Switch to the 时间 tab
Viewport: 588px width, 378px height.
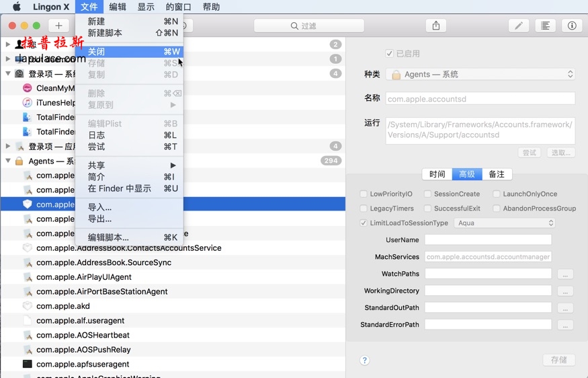pyautogui.click(x=437, y=174)
